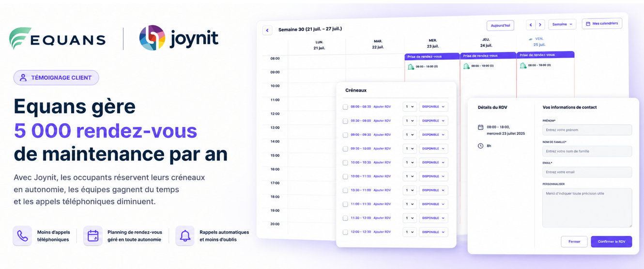Click the Semaine 30 (21 juil. – 27 juil.) title
The image size is (644, 269).
tap(310, 29)
